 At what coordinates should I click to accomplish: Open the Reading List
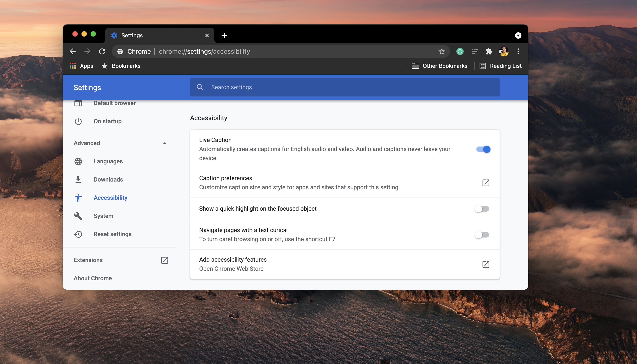[x=500, y=66]
